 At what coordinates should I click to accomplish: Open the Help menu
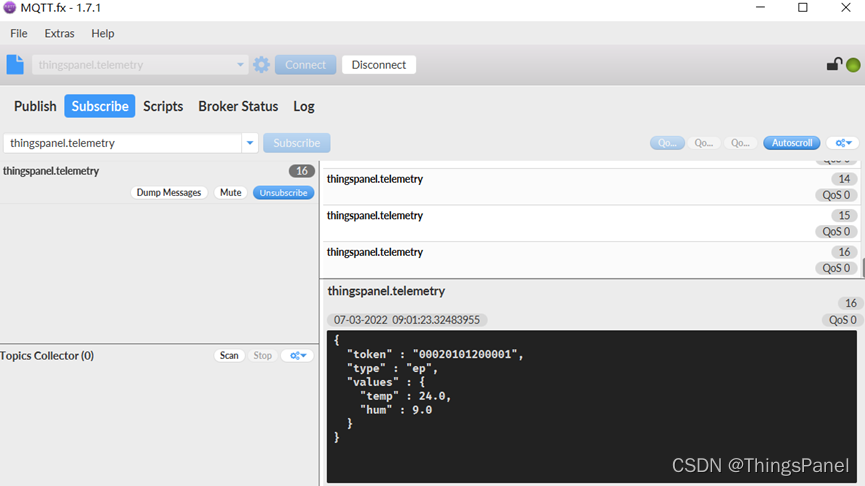click(x=103, y=33)
